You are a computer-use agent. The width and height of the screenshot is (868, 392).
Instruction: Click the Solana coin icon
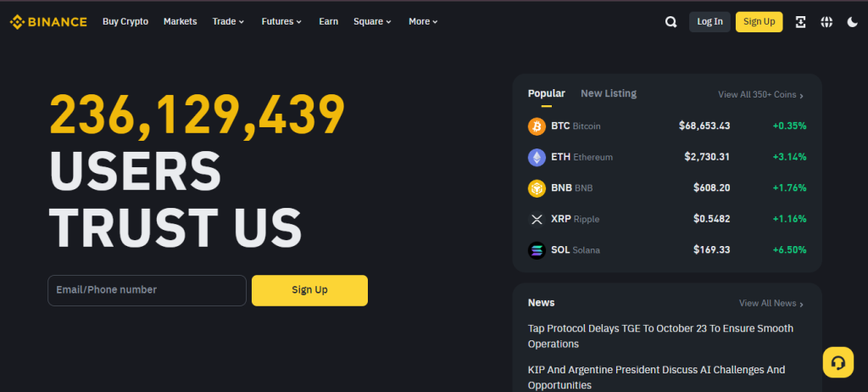coord(537,250)
